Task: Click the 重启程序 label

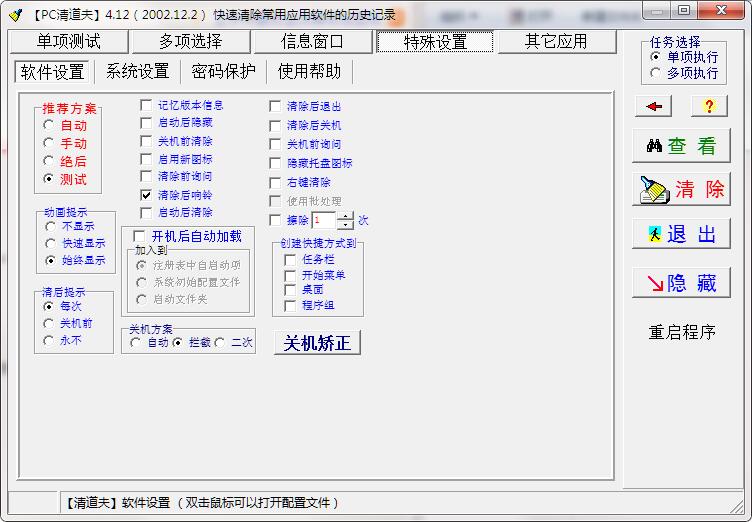Action: point(681,333)
